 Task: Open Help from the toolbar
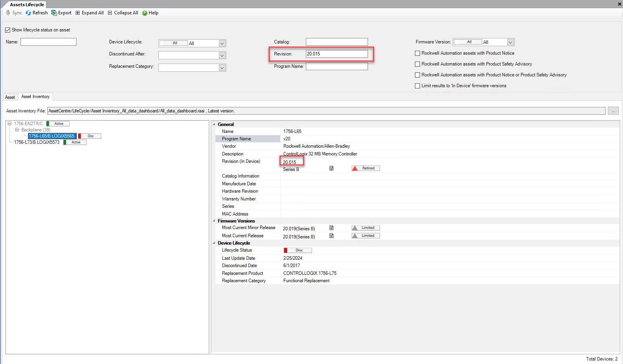click(x=150, y=13)
